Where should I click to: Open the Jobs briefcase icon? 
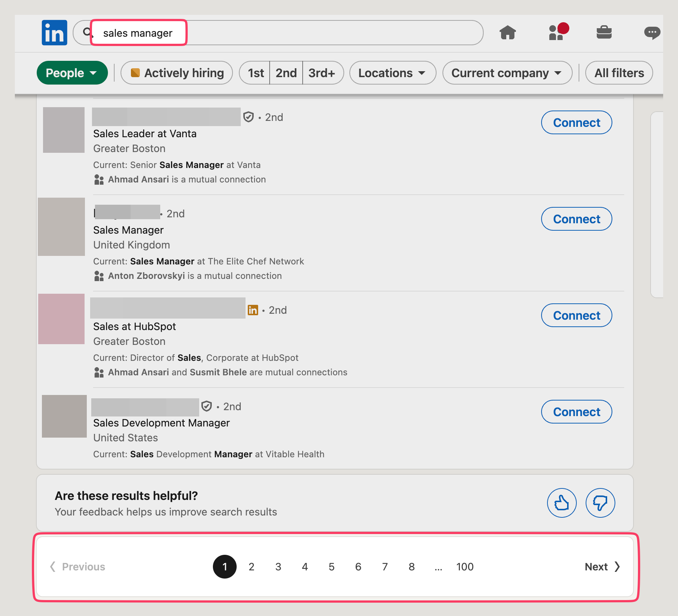tap(604, 32)
